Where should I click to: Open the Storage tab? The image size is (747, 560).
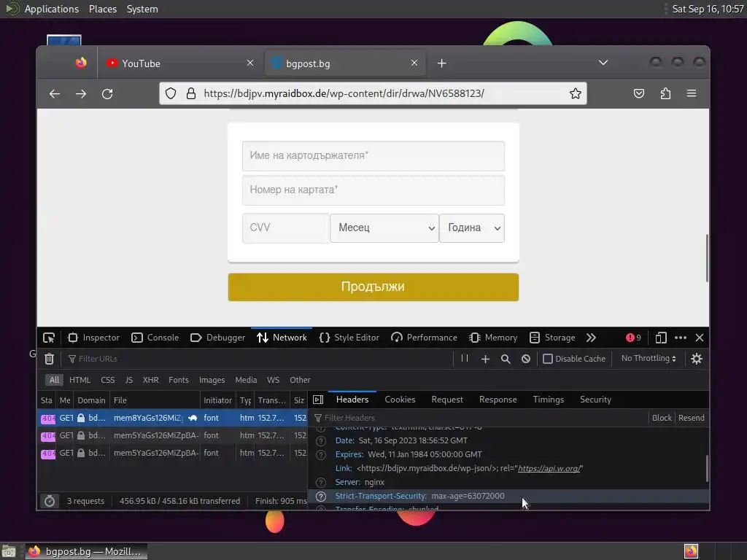point(552,338)
